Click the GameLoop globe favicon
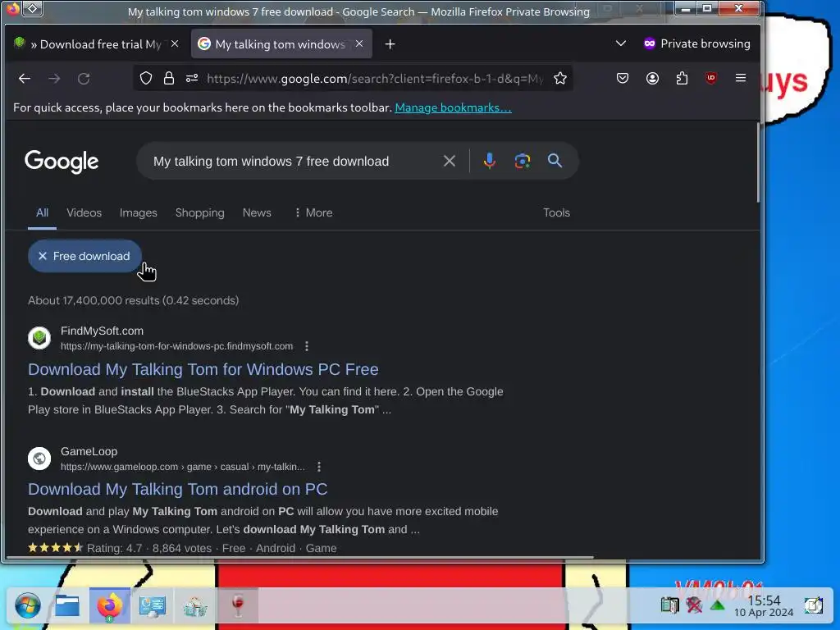The width and height of the screenshot is (840, 630). tap(39, 459)
